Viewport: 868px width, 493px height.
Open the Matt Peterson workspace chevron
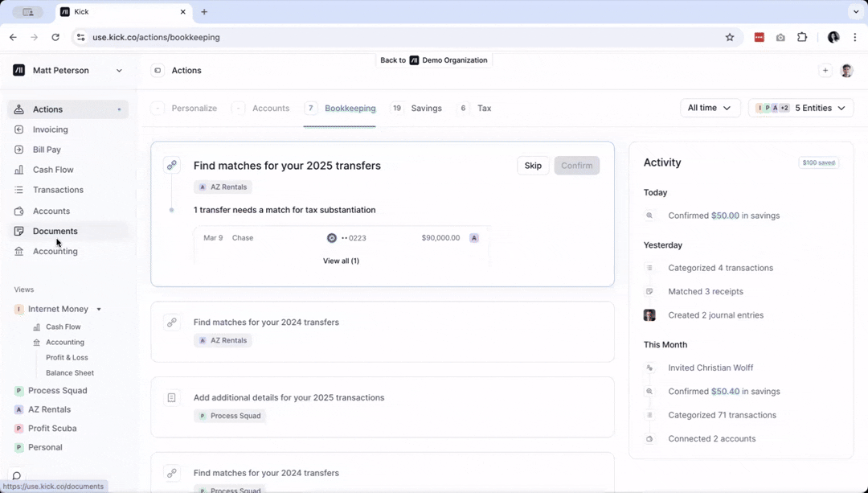click(119, 70)
